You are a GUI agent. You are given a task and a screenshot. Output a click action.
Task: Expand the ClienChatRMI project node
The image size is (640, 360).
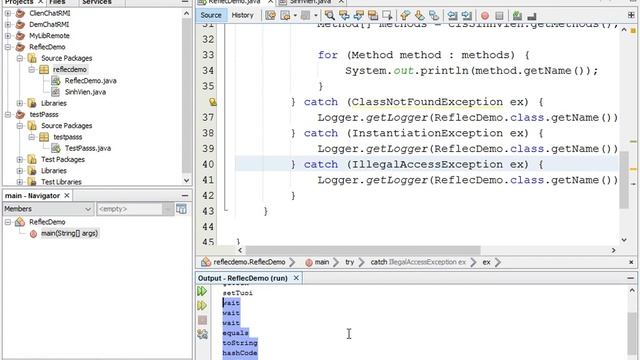(x=8, y=13)
